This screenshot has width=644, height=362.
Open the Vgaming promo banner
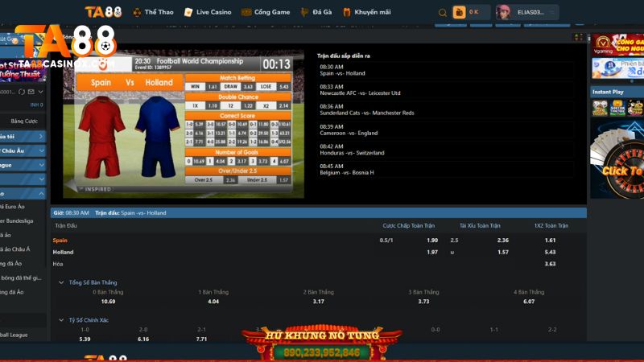point(617,45)
